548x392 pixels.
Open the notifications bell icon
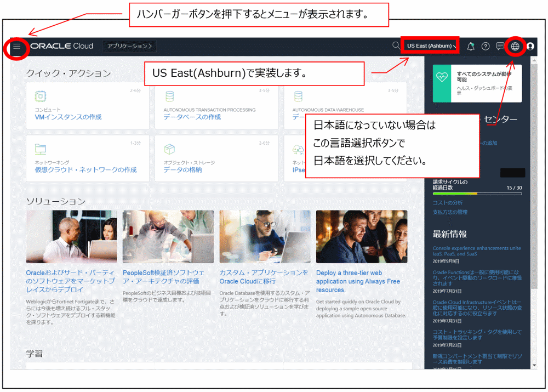(x=471, y=46)
